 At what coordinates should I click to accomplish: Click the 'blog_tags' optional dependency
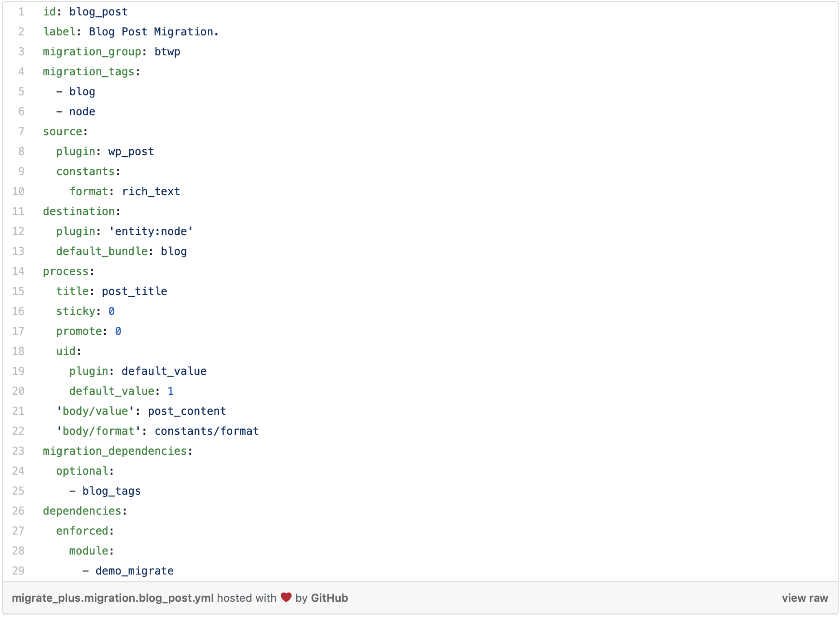click(x=112, y=491)
